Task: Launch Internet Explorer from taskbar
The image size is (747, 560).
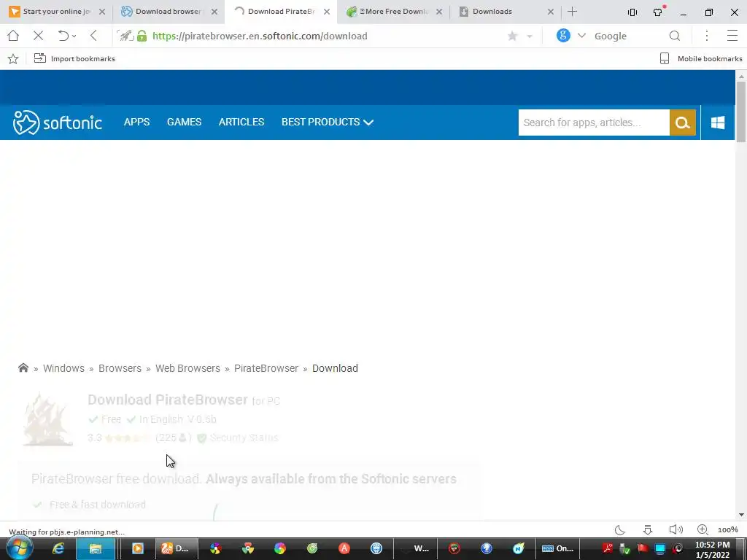Action: point(58,548)
